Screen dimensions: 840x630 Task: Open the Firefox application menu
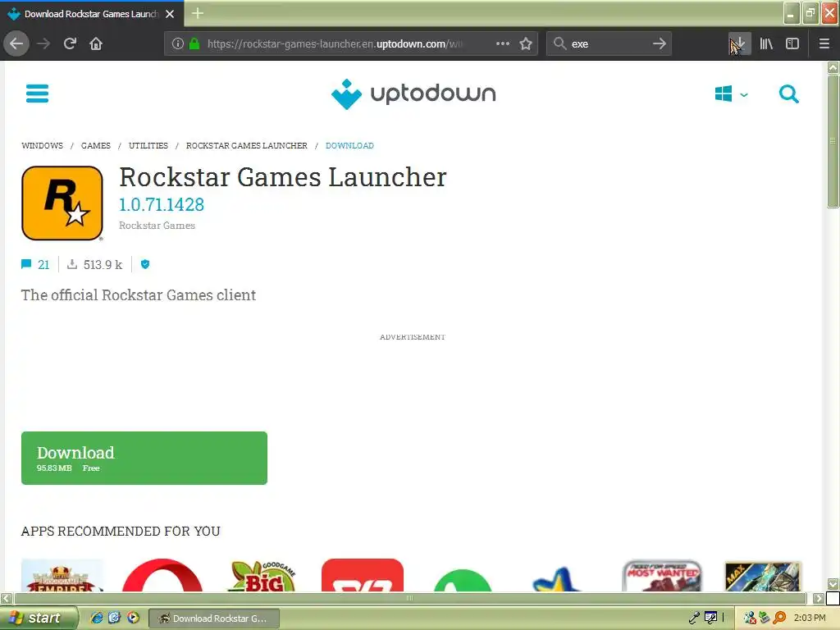(x=824, y=44)
